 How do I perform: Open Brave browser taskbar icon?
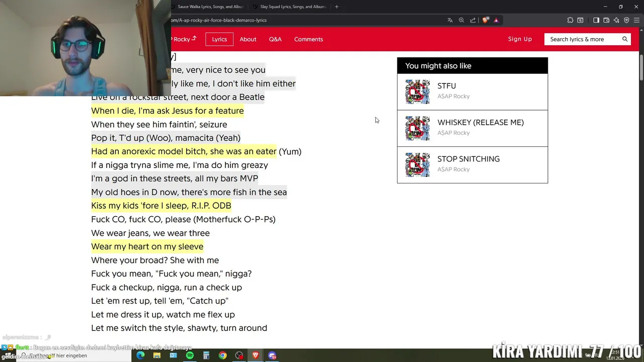(x=256, y=355)
